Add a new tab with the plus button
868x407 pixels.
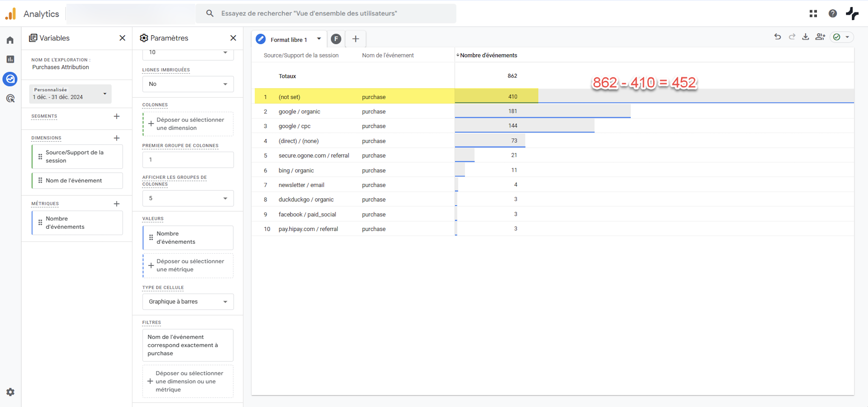point(356,39)
